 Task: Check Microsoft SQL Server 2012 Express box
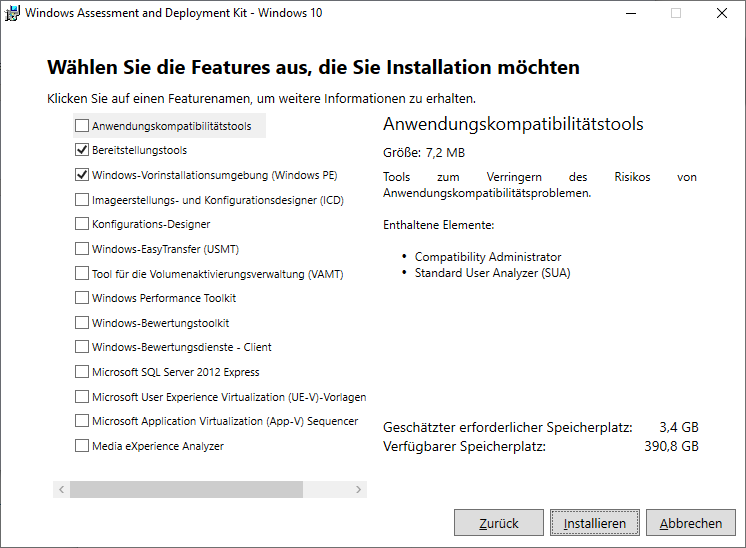tap(82, 372)
